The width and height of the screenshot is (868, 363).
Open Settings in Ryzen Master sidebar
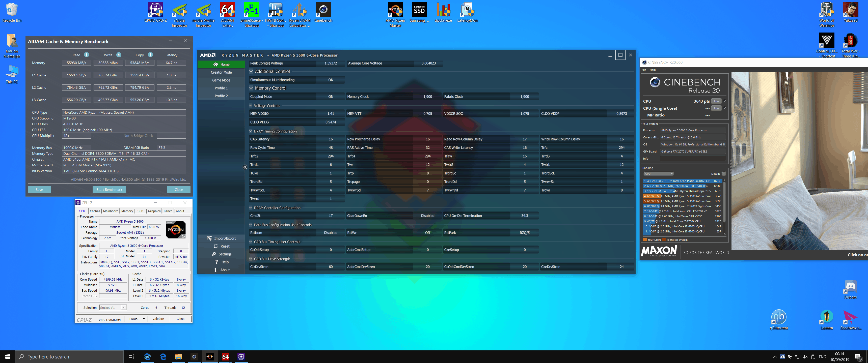point(221,254)
